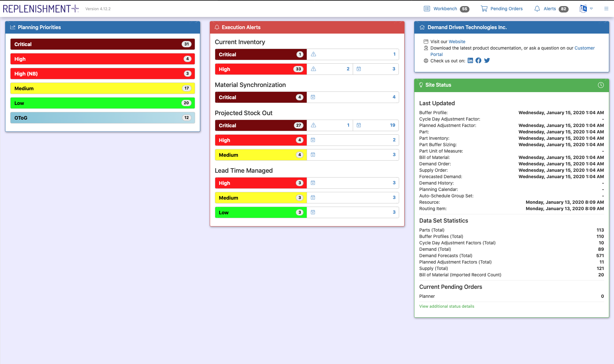Follow the Website link
Screen dimensions: 614x364
[x=457, y=42]
